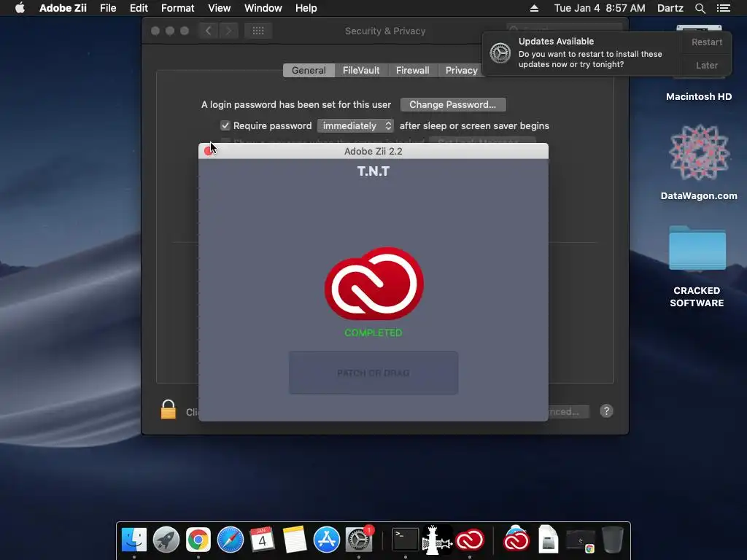
Task: Click the Dartz user name in menu bar
Action: point(670,8)
